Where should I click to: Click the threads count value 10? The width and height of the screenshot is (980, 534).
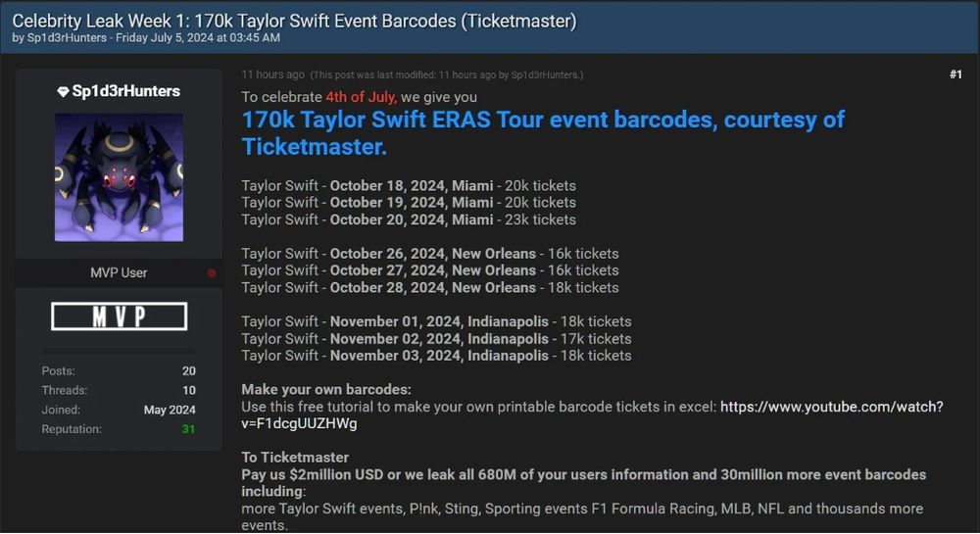(x=188, y=390)
